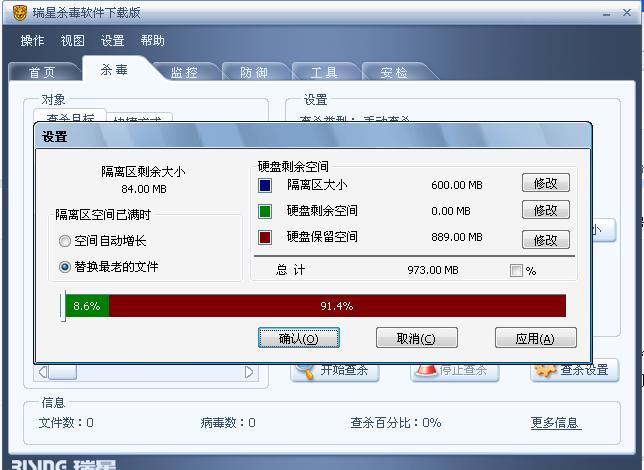The image size is (644, 470).
Task: Click the dark red 硬盘保留空间 color swatch
Action: tap(265, 237)
